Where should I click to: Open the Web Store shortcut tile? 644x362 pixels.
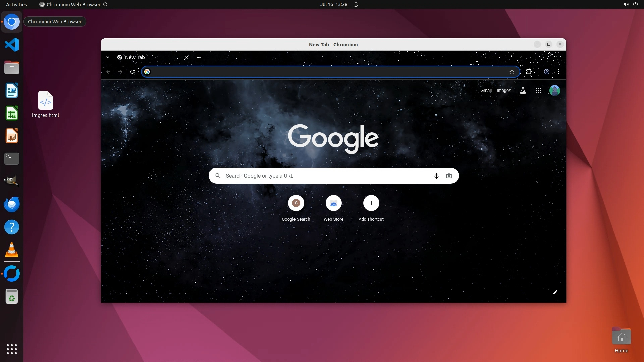[333, 203]
